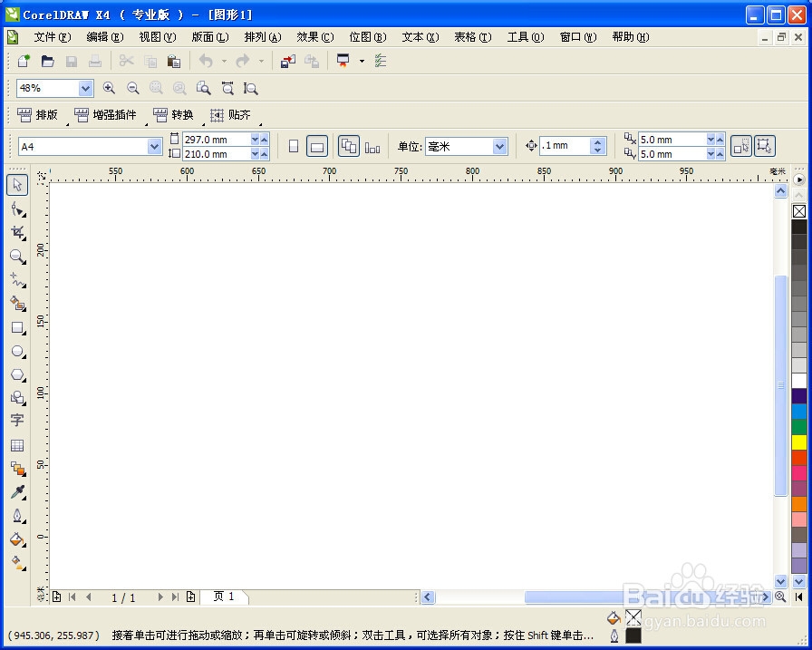Click the nudge offset .1 mm field

565,146
